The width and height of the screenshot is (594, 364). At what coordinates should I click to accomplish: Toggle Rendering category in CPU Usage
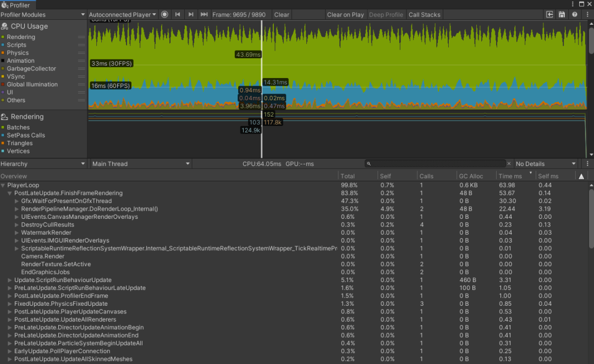tap(3, 37)
